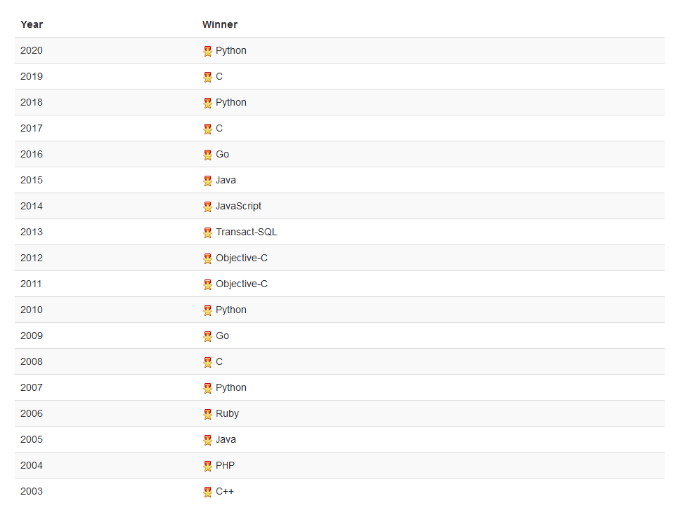This screenshot has height=517, width=681.
Task: Select the 2011 Objective-C winner text
Action: coord(242,284)
